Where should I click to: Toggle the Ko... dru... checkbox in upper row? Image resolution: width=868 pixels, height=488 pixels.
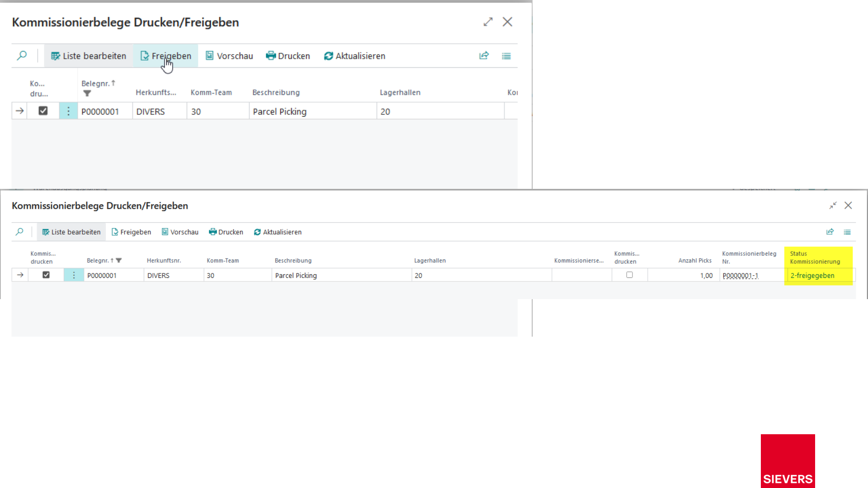(43, 111)
